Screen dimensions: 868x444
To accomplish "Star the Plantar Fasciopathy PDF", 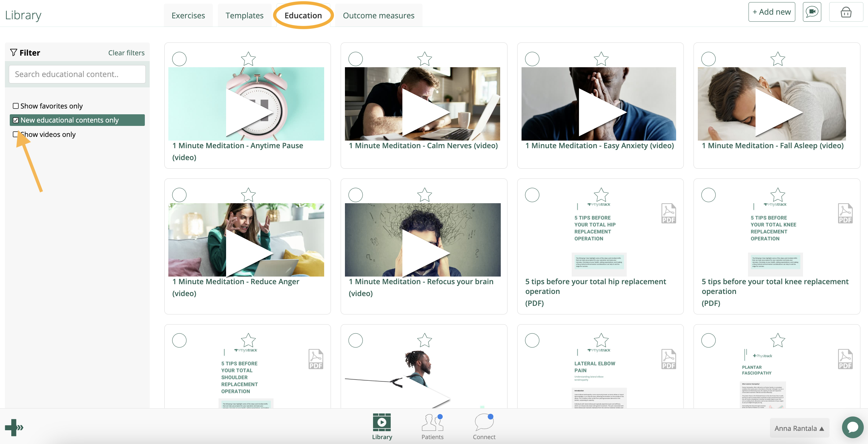I will 777,340.
